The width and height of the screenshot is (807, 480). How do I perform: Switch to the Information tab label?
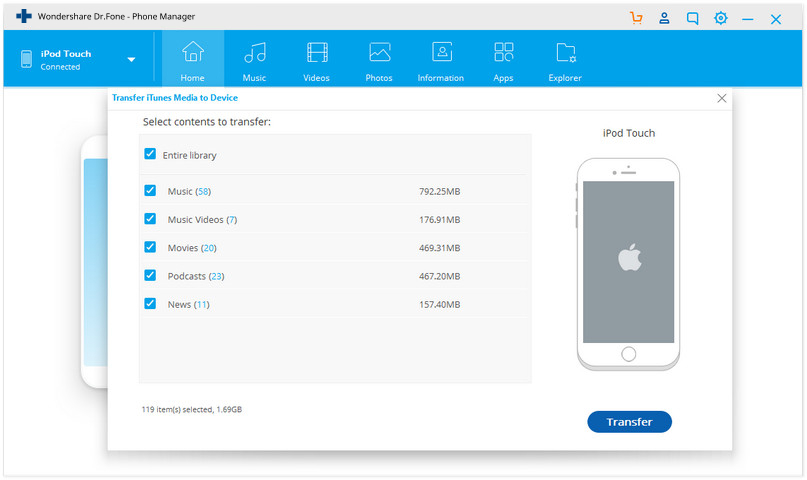tap(441, 78)
